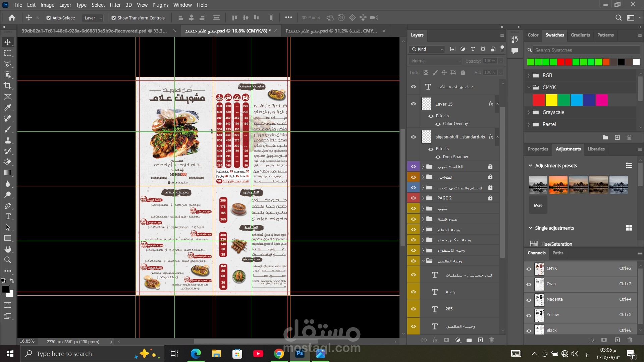This screenshot has height=362, width=644.
Task: Switch to the Gradients tab
Action: (x=580, y=35)
